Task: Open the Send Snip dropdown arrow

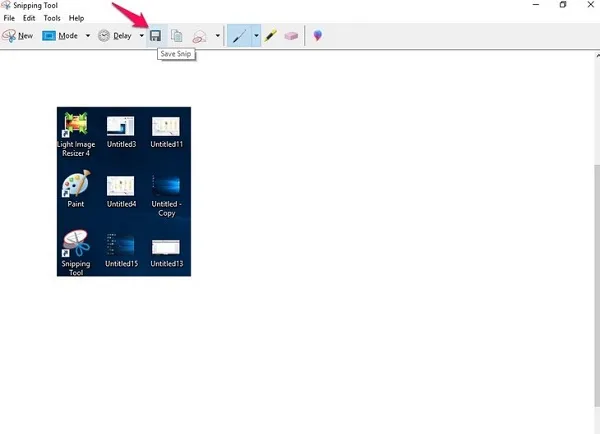Action: (218, 36)
